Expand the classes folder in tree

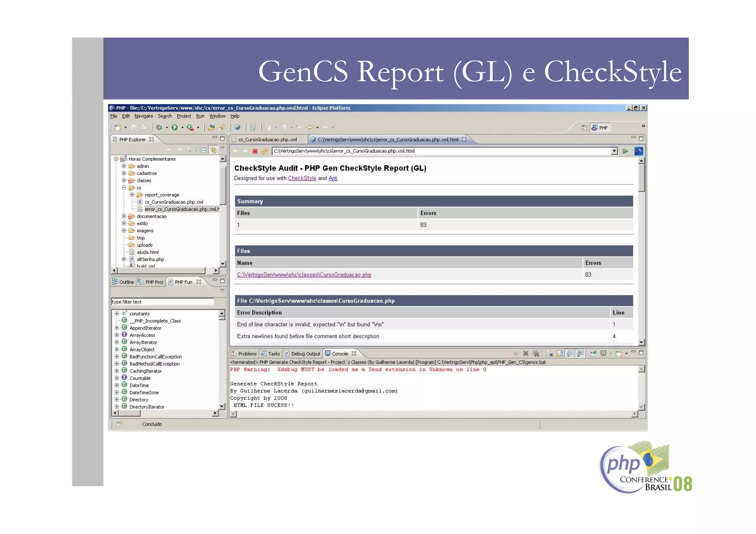coord(124,180)
